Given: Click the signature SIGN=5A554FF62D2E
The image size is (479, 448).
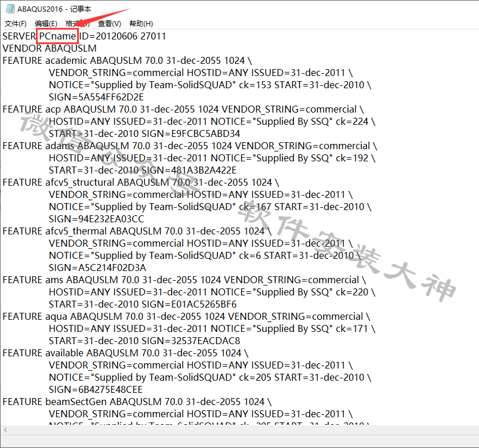Looking at the screenshot, I should coord(96,97).
